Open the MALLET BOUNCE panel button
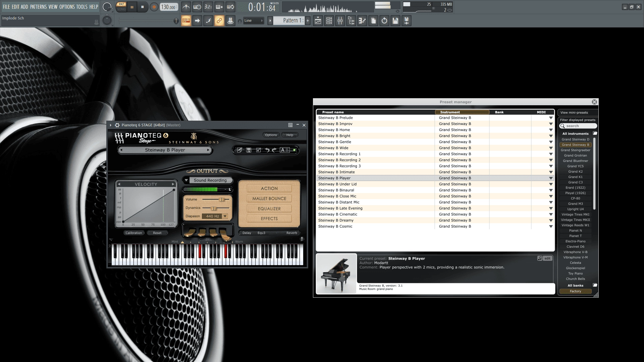 pos(269,199)
